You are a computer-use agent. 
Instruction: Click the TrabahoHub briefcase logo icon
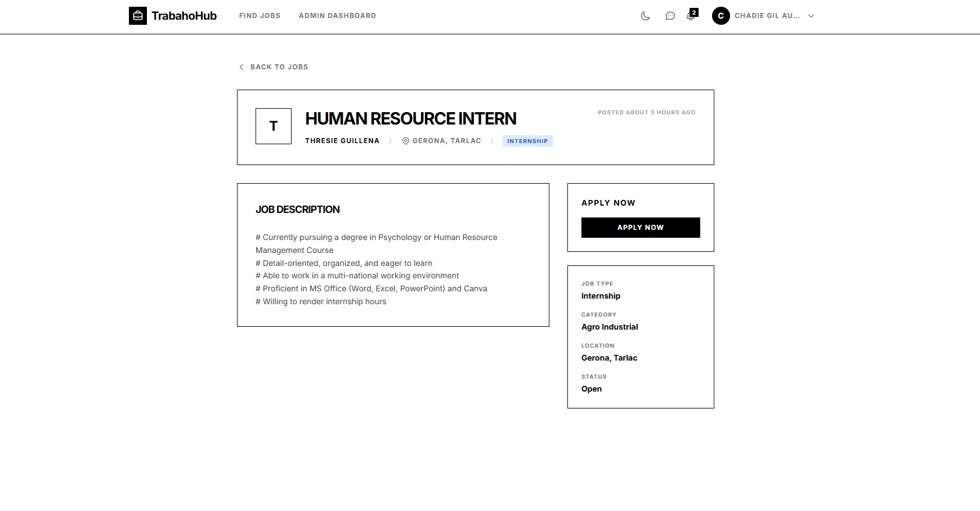(x=137, y=16)
